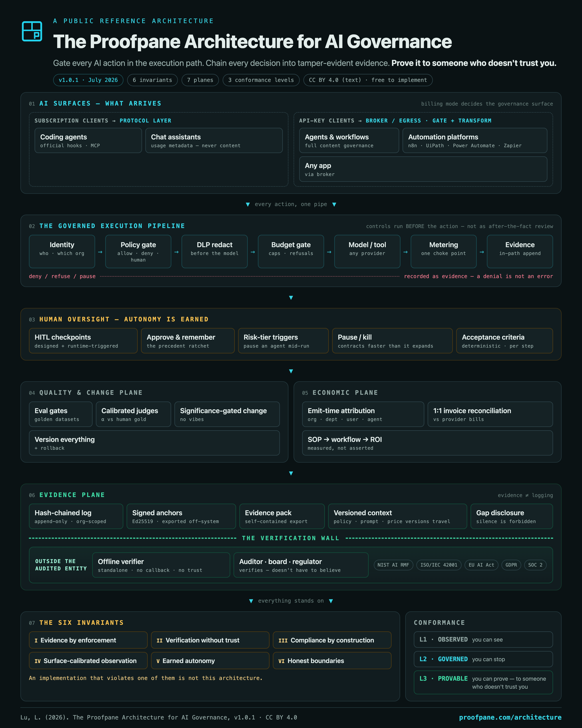Click the Policy gate pipeline step

(x=138, y=252)
